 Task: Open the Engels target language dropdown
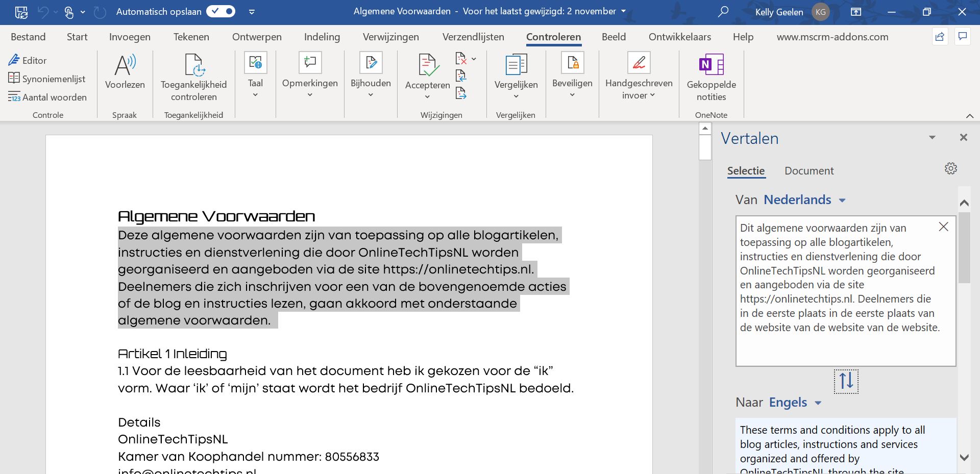click(818, 403)
